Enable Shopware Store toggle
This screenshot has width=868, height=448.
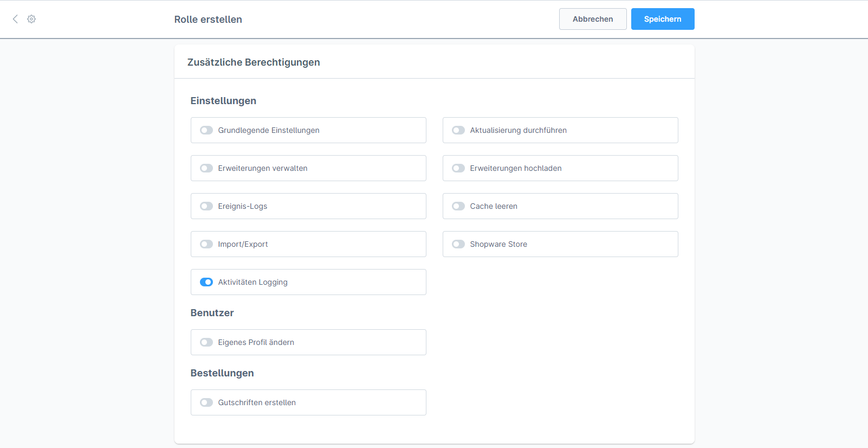tap(458, 244)
